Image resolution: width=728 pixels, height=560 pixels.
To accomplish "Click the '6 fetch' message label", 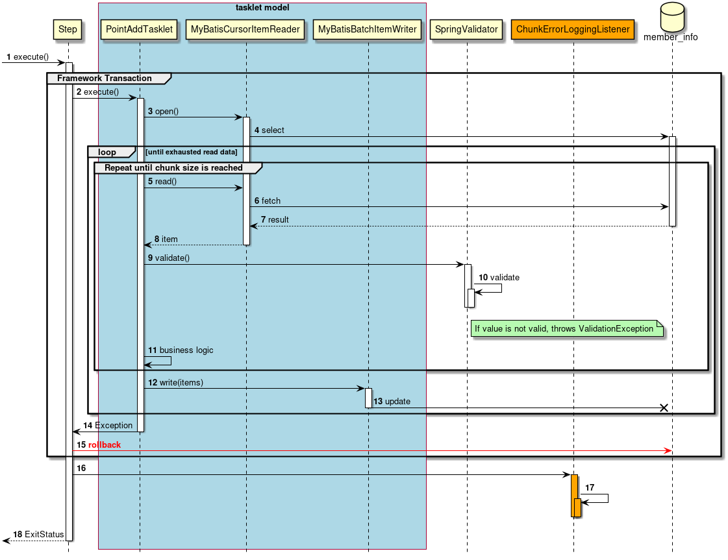I will (x=268, y=201).
